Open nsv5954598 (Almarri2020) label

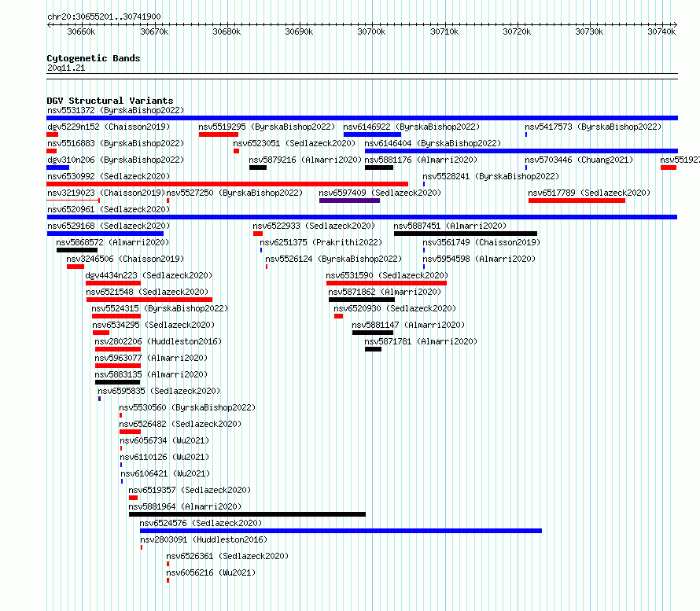pos(478,259)
